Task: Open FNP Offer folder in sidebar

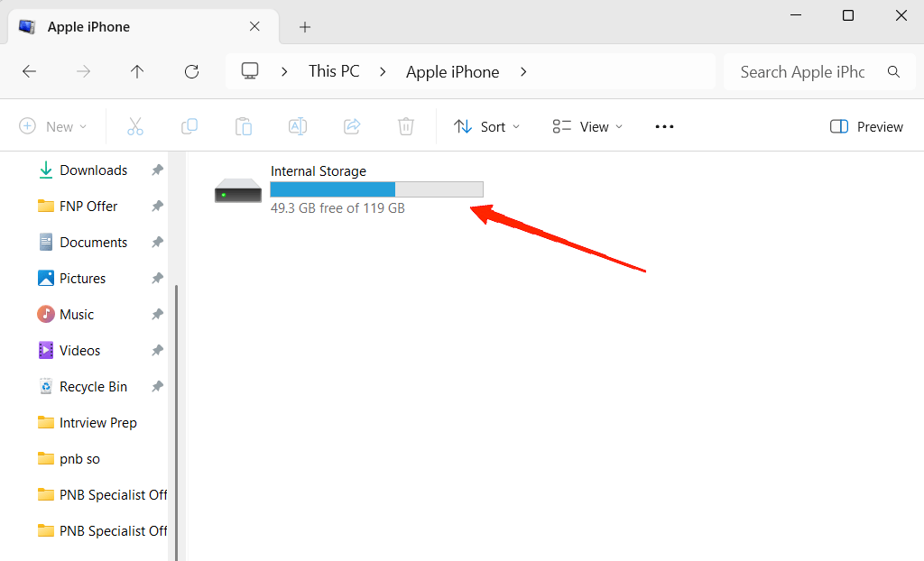Action: pyautogui.click(x=88, y=207)
